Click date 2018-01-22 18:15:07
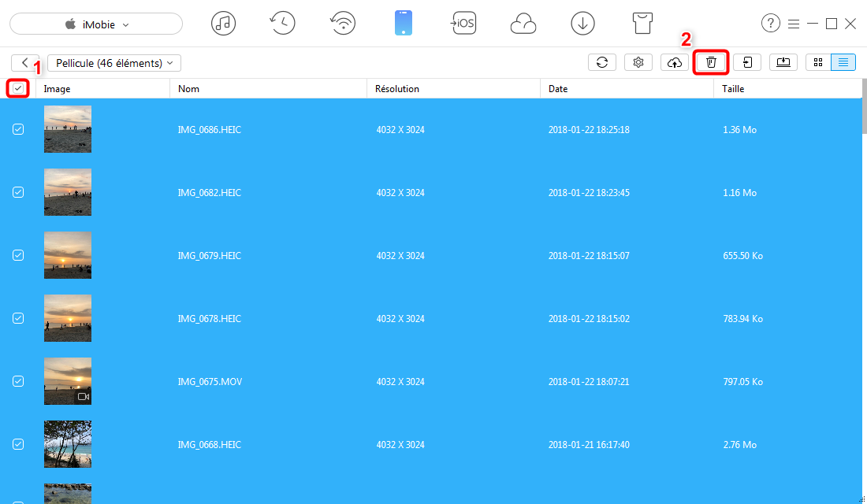The height and width of the screenshot is (504, 867). tap(589, 256)
